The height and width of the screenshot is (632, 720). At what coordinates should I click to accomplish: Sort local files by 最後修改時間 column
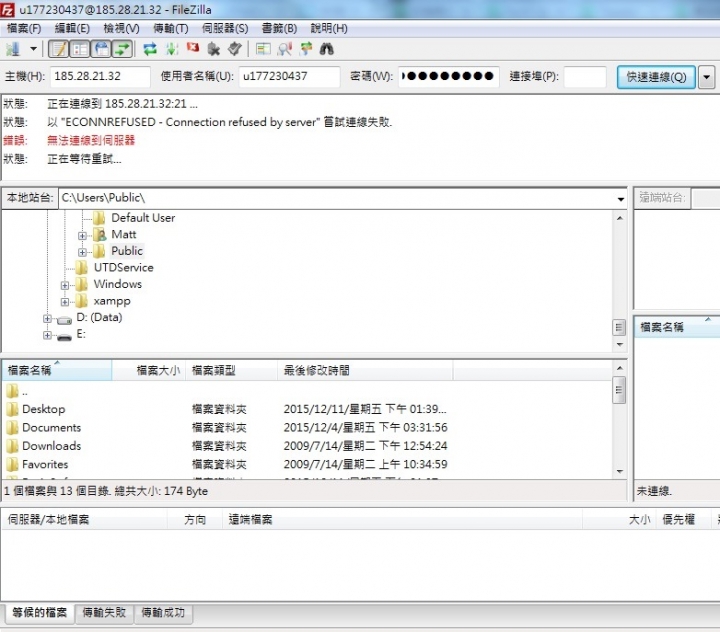(365, 370)
